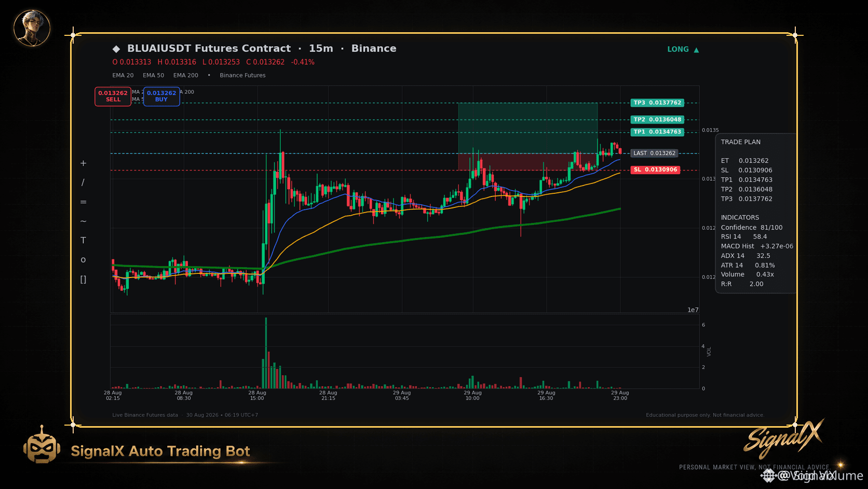The width and height of the screenshot is (868, 489).
Task: Click the Confidence 81/100 row
Action: pyautogui.click(x=752, y=228)
